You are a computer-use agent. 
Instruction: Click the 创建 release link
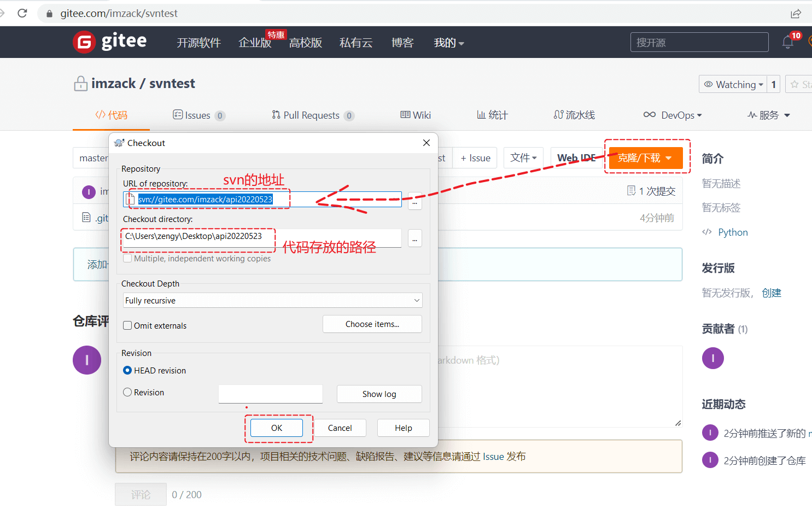(x=772, y=293)
